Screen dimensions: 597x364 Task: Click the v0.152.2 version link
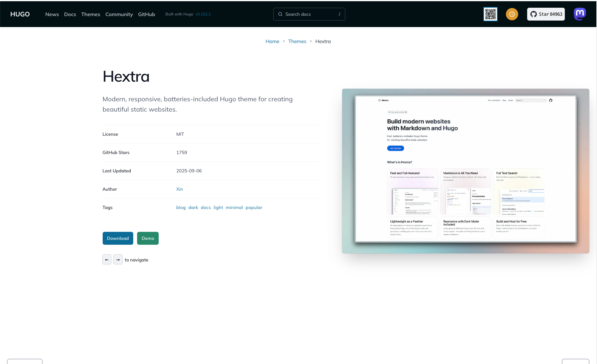203,14
